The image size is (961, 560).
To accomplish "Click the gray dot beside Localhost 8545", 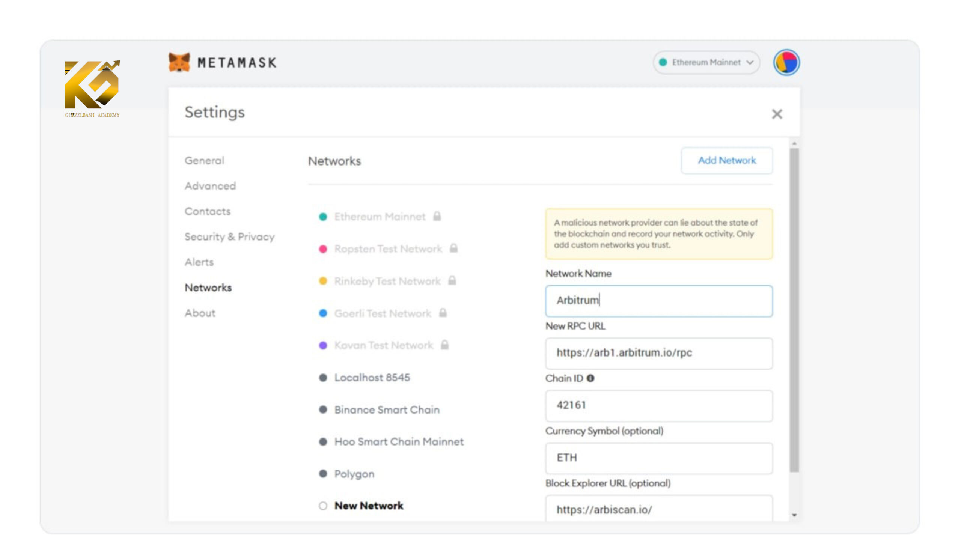I will (323, 378).
